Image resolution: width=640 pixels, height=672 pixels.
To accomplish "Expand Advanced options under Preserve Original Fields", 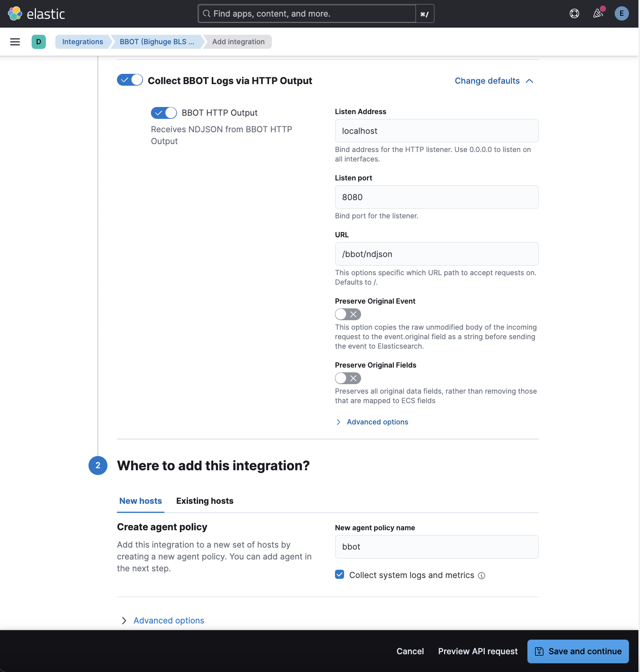I will 372,422.
